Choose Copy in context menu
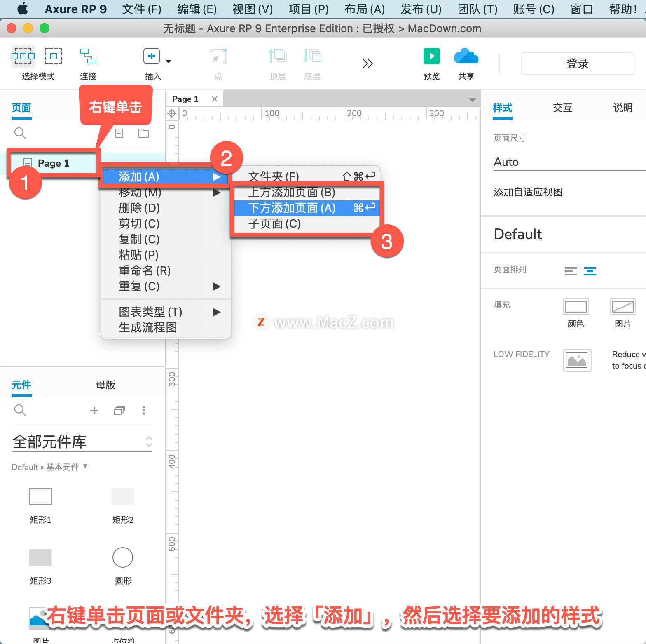The width and height of the screenshot is (646, 644). click(166, 240)
